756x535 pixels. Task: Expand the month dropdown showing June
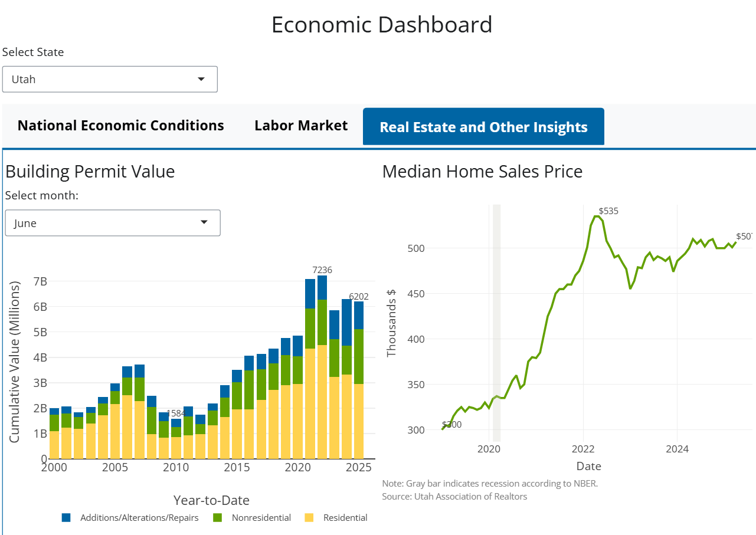[x=112, y=223]
